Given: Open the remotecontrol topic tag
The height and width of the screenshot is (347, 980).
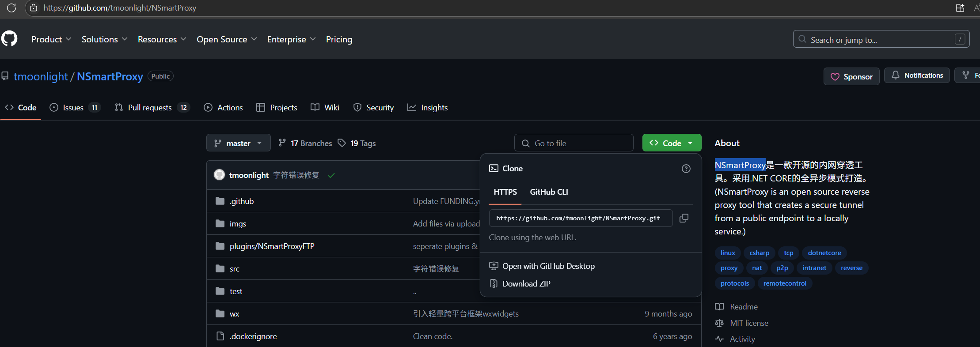Looking at the screenshot, I should pyautogui.click(x=785, y=283).
